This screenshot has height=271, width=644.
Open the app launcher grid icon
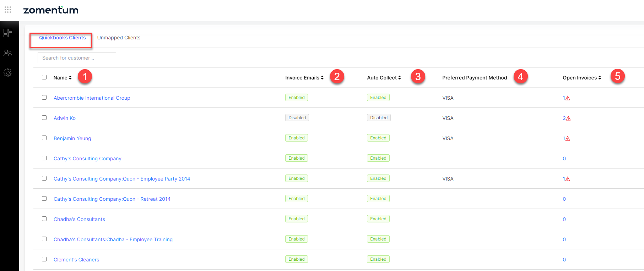point(8,10)
